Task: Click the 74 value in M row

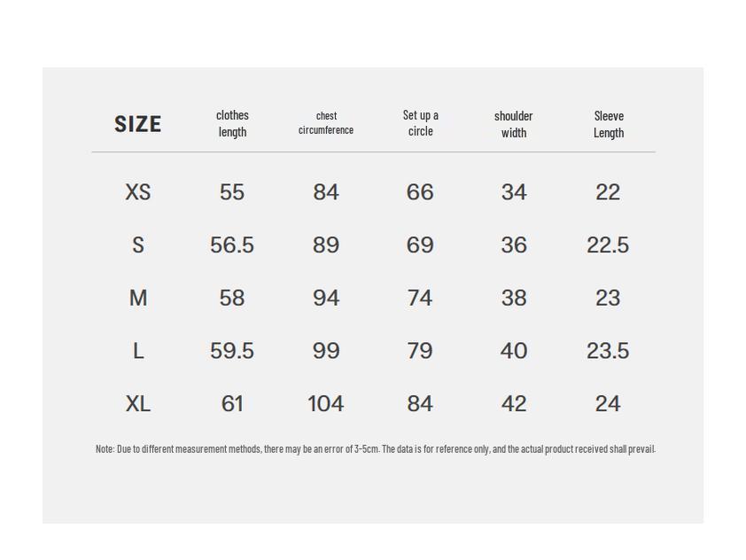Action: (420, 299)
